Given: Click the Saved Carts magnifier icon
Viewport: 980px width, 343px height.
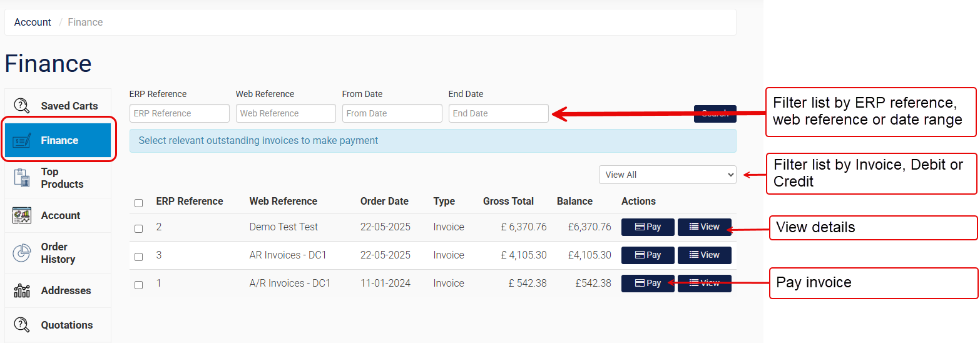Looking at the screenshot, I should [x=22, y=106].
